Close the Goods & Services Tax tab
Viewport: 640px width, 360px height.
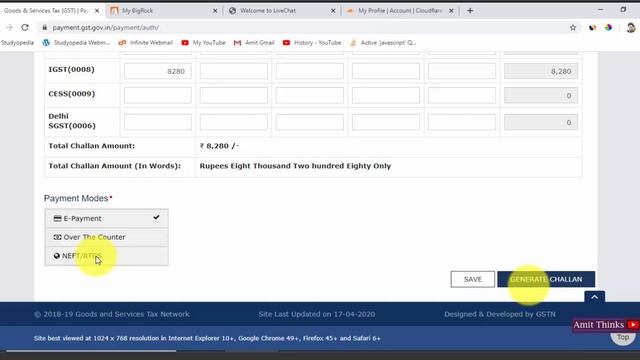[x=97, y=11]
